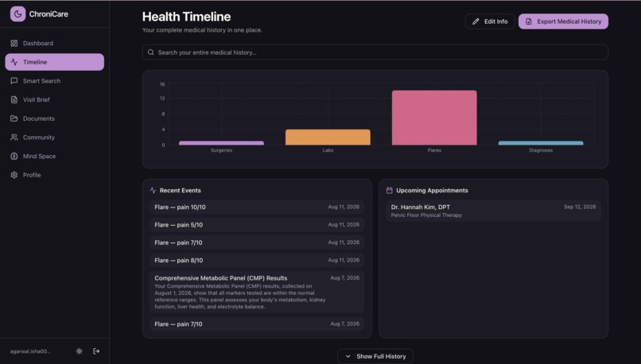Open the Flare — pain 8/10 event

[257, 260]
